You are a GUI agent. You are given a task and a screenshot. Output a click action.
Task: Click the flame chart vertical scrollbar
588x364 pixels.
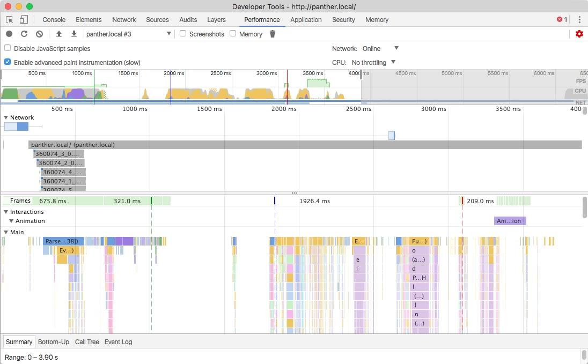tap(584, 207)
